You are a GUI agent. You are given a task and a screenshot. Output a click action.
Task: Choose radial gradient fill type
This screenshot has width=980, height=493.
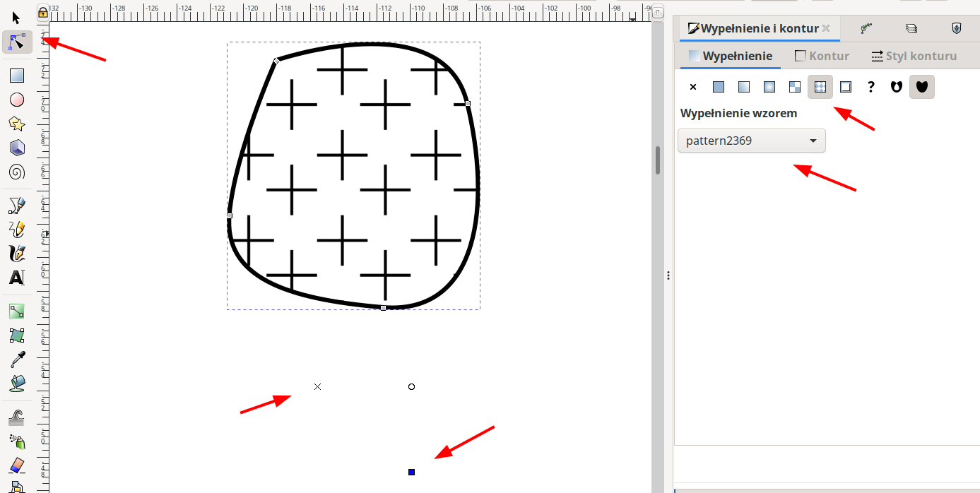[769, 87]
